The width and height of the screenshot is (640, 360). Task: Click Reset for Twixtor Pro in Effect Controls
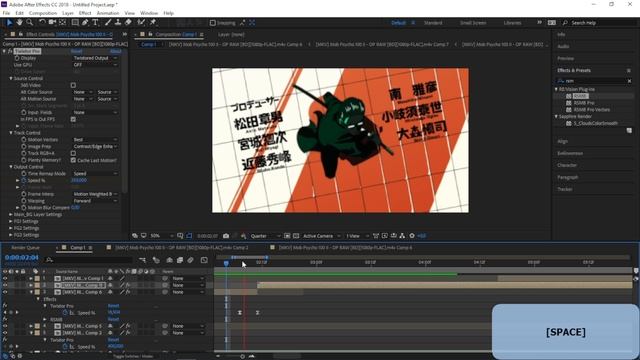(76, 51)
